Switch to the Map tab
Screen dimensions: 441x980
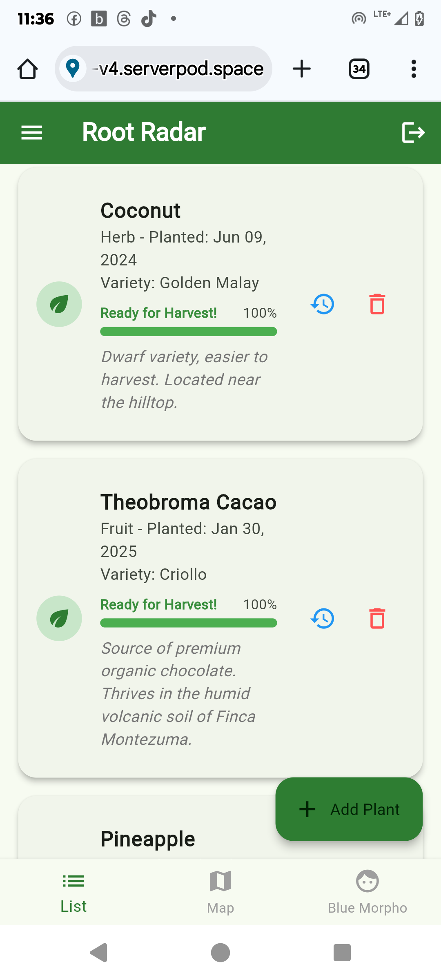(220, 892)
